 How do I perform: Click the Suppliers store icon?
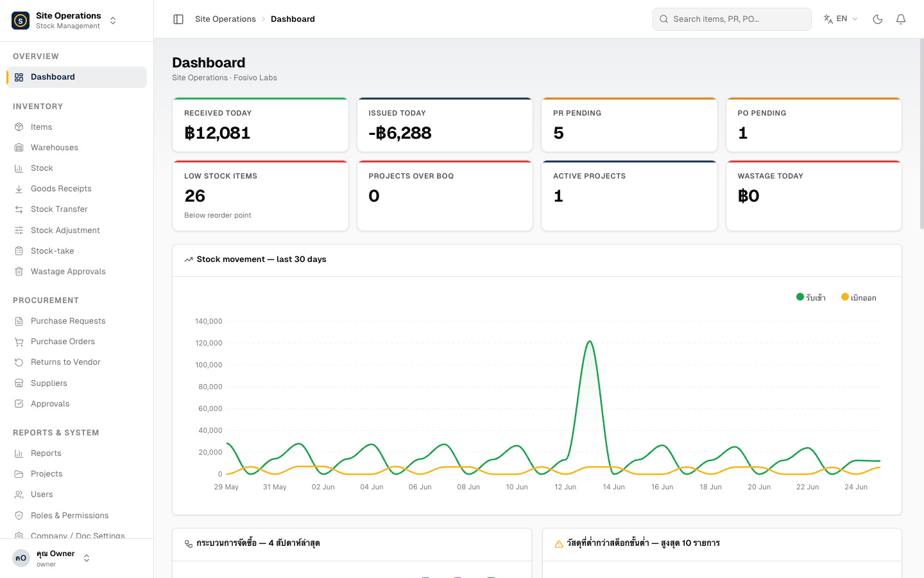click(19, 383)
